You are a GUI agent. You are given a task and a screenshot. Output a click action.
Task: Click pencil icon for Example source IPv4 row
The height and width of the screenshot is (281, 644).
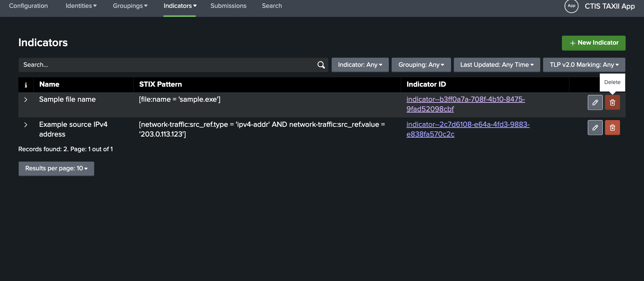click(595, 128)
